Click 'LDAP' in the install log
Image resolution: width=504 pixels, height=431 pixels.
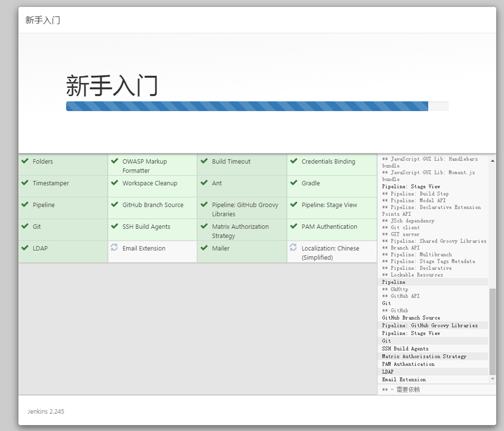pyautogui.click(x=388, y=371)
